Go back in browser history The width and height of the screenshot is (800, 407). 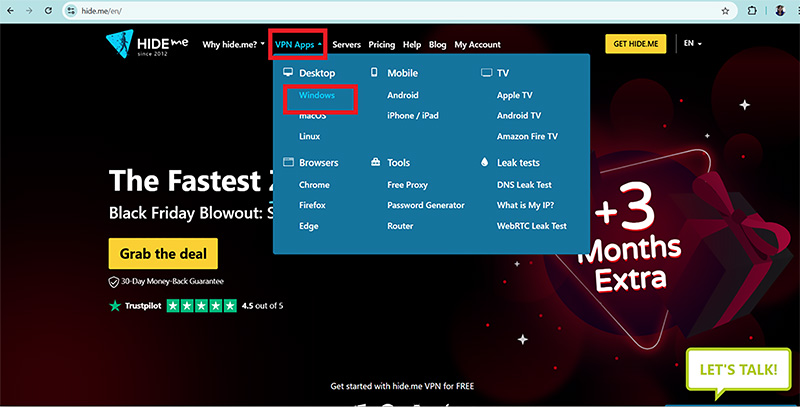[x=11, y=10]
